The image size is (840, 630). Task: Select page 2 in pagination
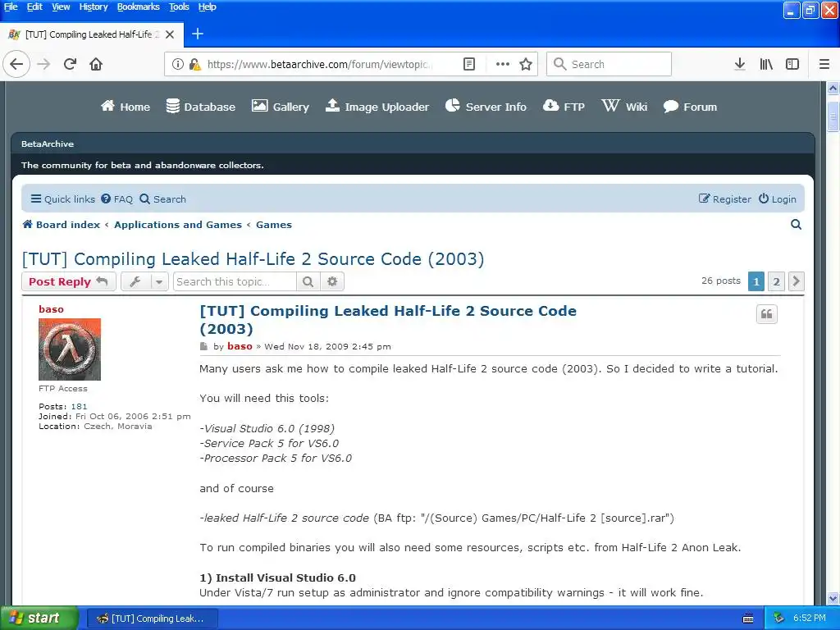(x=776, y=281)
